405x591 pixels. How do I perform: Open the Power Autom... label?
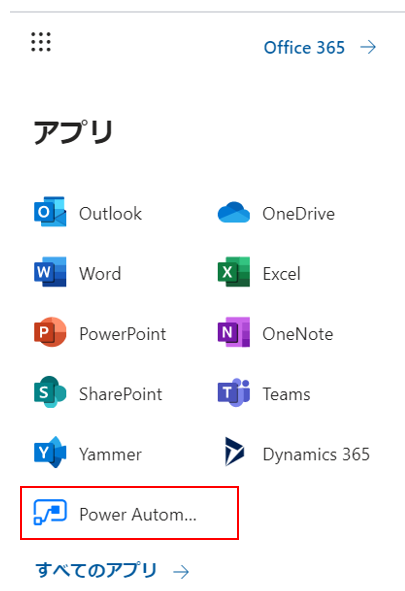(138, 514)
